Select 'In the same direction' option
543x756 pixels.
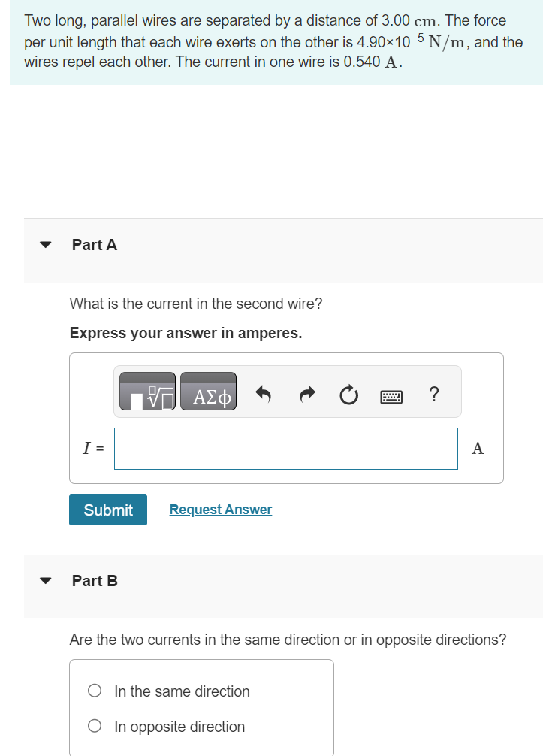point(95,691)
